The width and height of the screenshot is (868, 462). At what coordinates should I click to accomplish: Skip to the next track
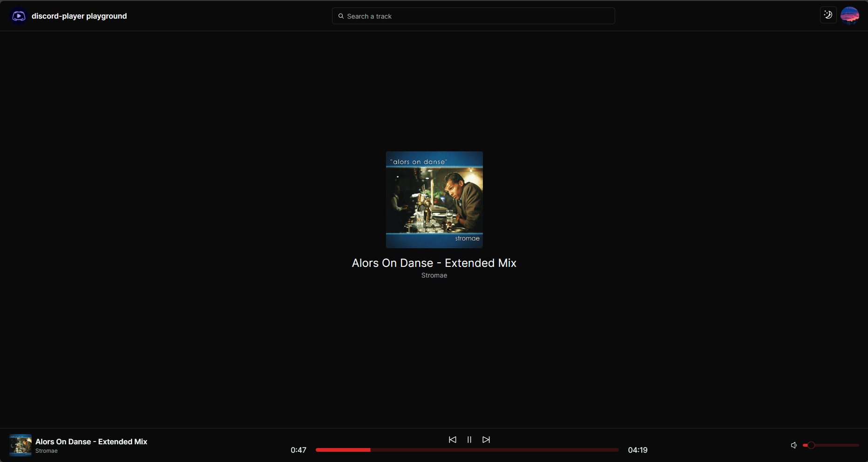point(486,440)
